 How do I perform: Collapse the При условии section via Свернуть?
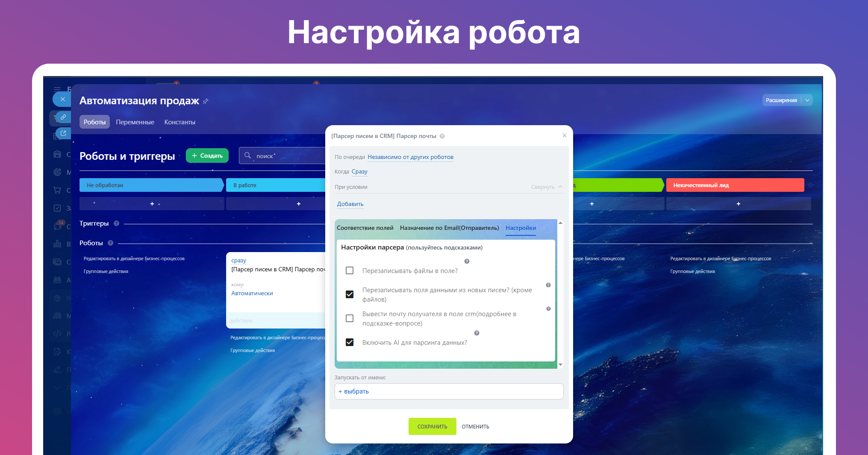pyautogui.click(x=547, y=187)
